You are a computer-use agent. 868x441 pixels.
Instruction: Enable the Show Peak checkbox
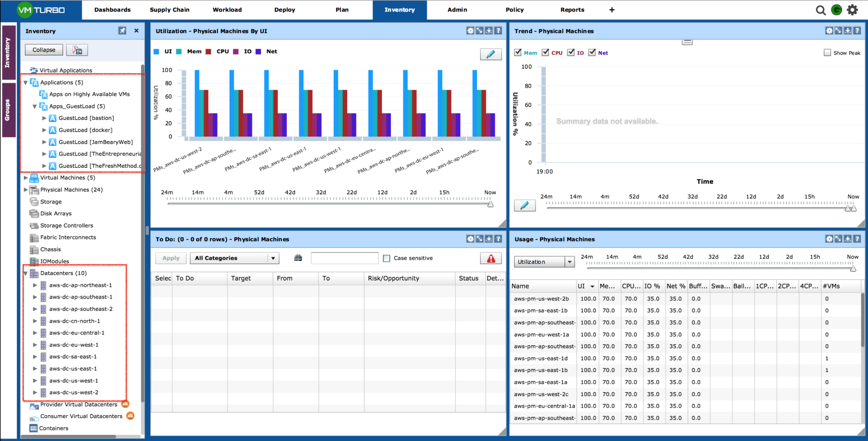click(x=827, y=53)
